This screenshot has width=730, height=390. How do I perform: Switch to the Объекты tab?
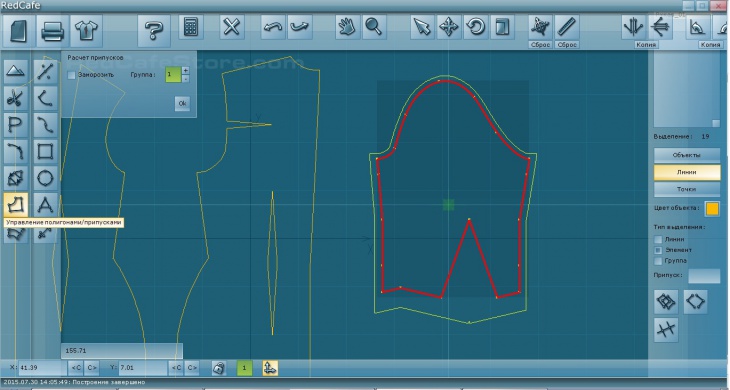tap(687, 155)
